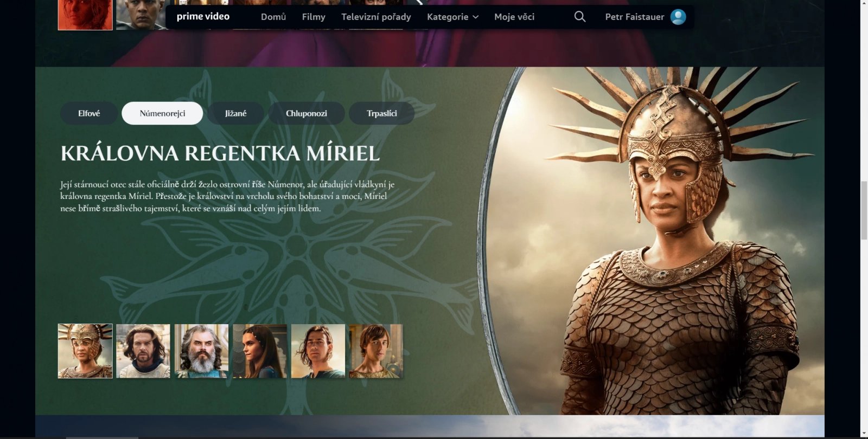Select the Númenorejci tab
Image resolution: width=868 pixels, height=439 pixels.
(x=162, y=113)
